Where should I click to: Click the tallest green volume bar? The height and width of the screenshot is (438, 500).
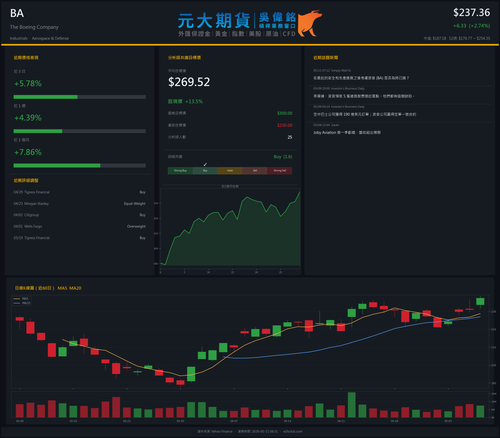point(352,405)
